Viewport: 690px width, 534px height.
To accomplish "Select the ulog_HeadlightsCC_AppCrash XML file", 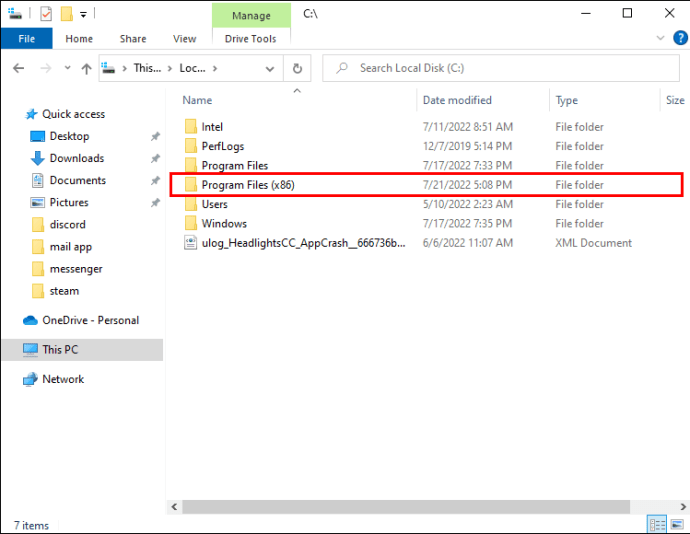I will point(303,243).
